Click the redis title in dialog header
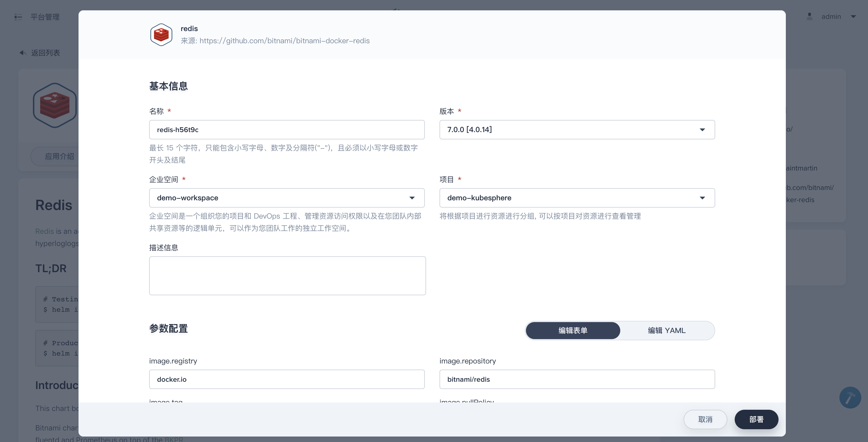 [189, 29]
